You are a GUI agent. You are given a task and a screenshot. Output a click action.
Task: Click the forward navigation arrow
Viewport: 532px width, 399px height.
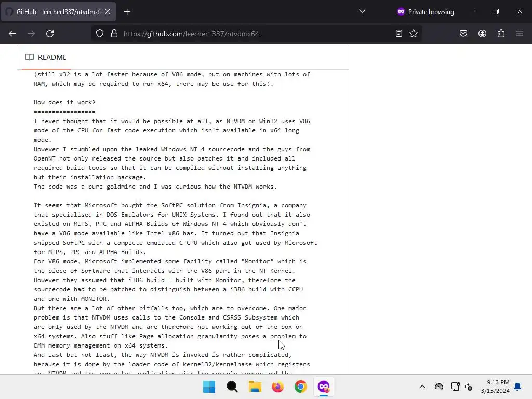[x=31, y=34]
